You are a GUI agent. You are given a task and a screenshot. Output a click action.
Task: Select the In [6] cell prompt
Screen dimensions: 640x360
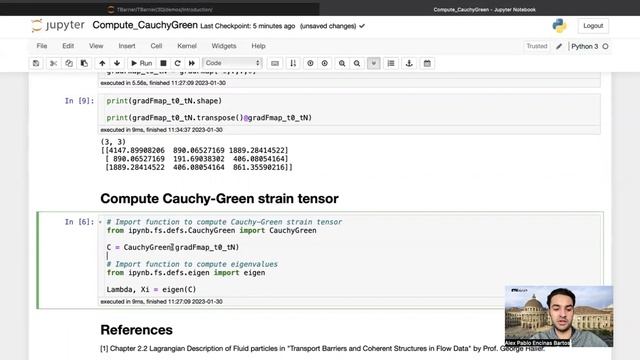click(79, 222)
